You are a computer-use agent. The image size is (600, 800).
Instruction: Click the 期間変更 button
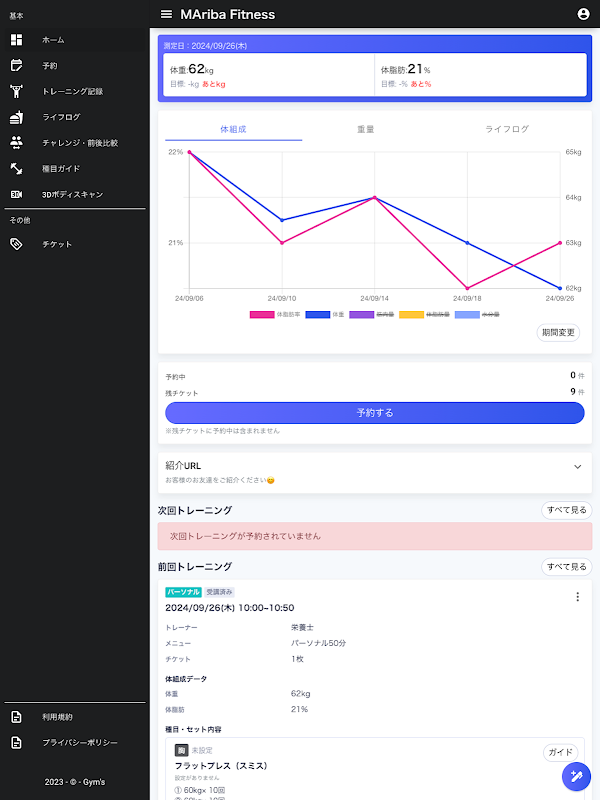(x=558, y=333)
